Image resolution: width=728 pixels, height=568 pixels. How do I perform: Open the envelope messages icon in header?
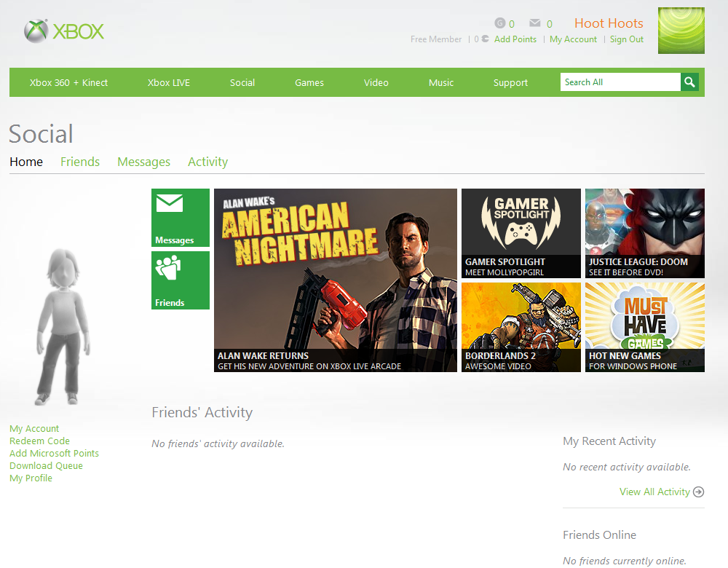point(535,23)
